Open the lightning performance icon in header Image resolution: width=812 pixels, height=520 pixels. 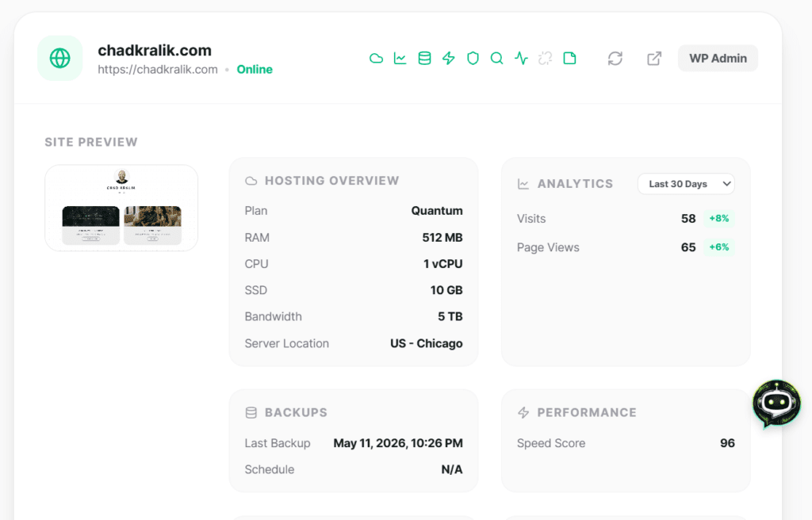click(449, 59)
